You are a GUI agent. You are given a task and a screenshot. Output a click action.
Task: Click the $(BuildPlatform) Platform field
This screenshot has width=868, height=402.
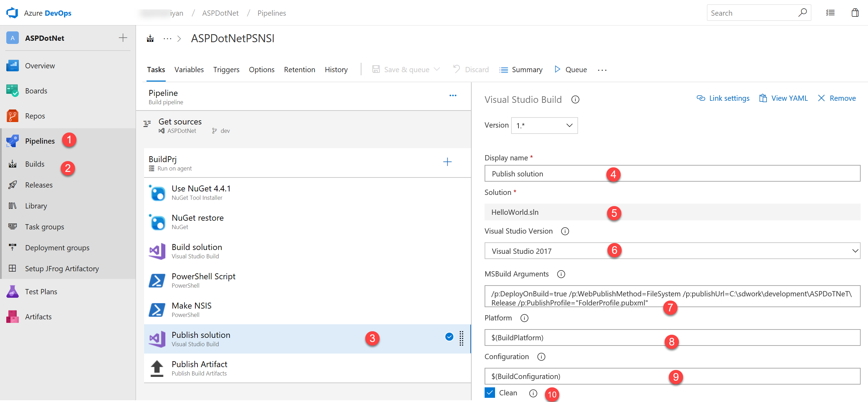tap(672, 337)
